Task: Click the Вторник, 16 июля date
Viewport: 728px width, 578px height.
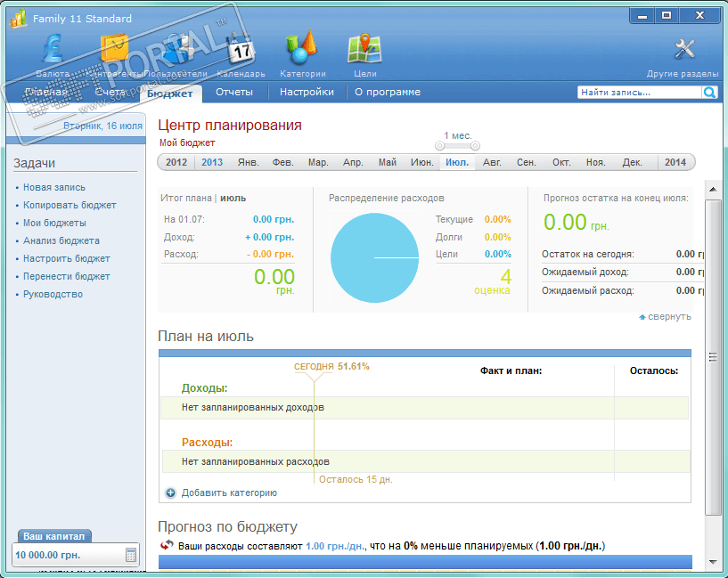Action: click(102, 126)
